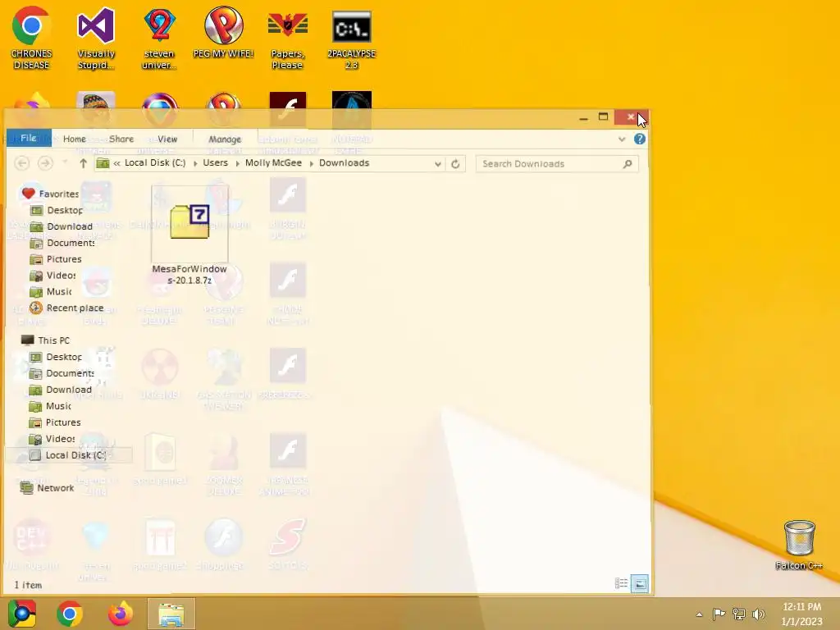Open Action Center flag icon

tap(719, 614)
